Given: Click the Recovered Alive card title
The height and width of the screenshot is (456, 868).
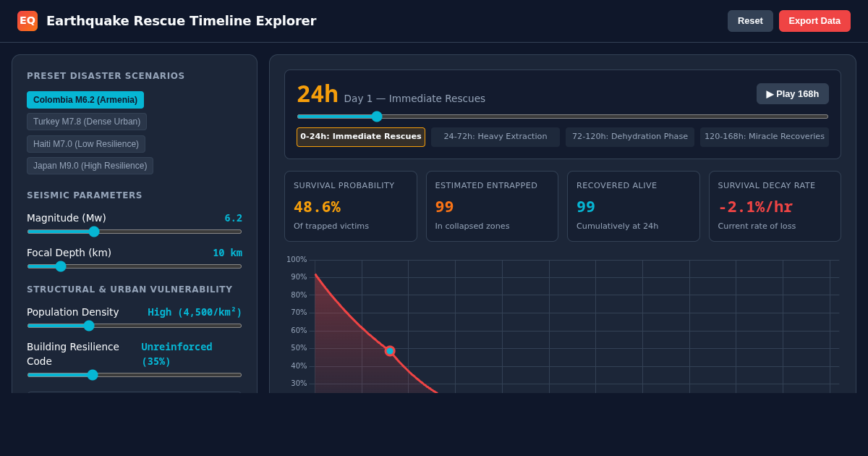Looking at the screenshot, I should (x=617, y=186).
